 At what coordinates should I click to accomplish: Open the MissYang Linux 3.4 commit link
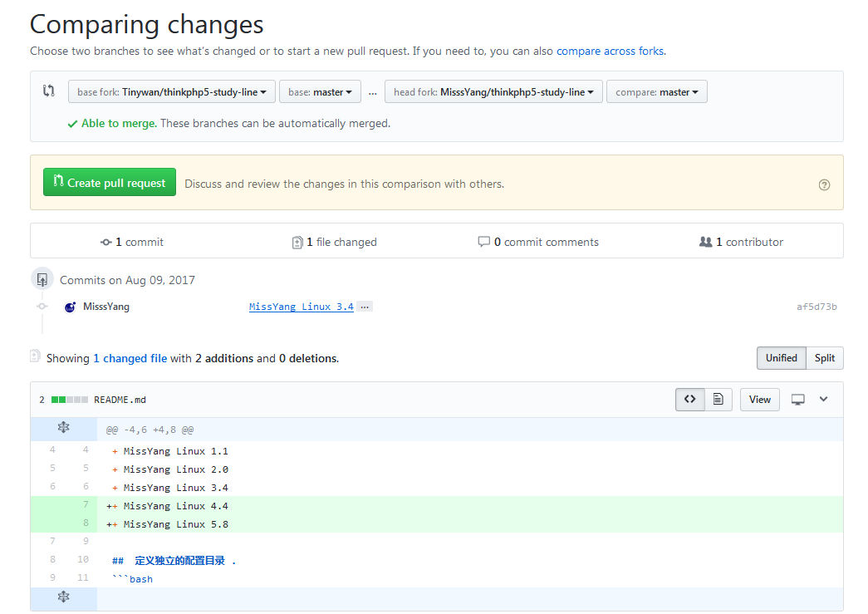pyautogui.click(x=302, y=307)
